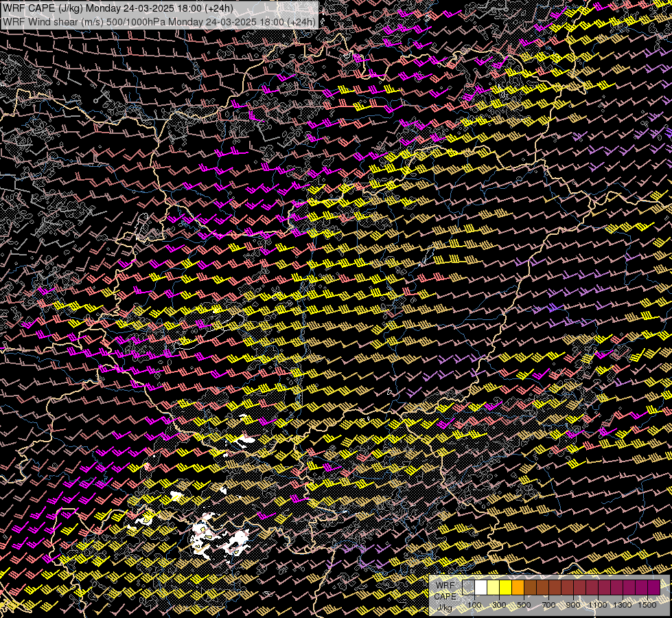
Task: Click the 1300 legend label
Action: [623, 605]
